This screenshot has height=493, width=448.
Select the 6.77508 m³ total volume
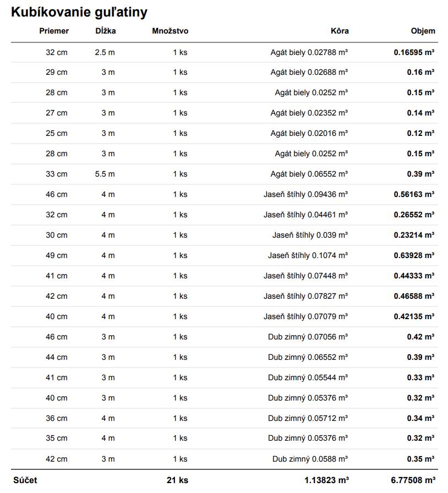coord(413,480)
